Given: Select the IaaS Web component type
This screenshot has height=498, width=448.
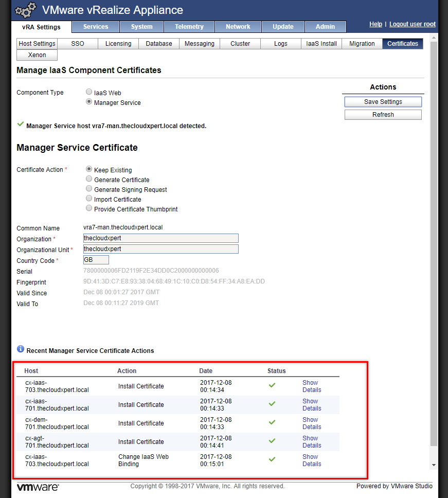Looking at the screenshot, I should (x=89, y=93).
